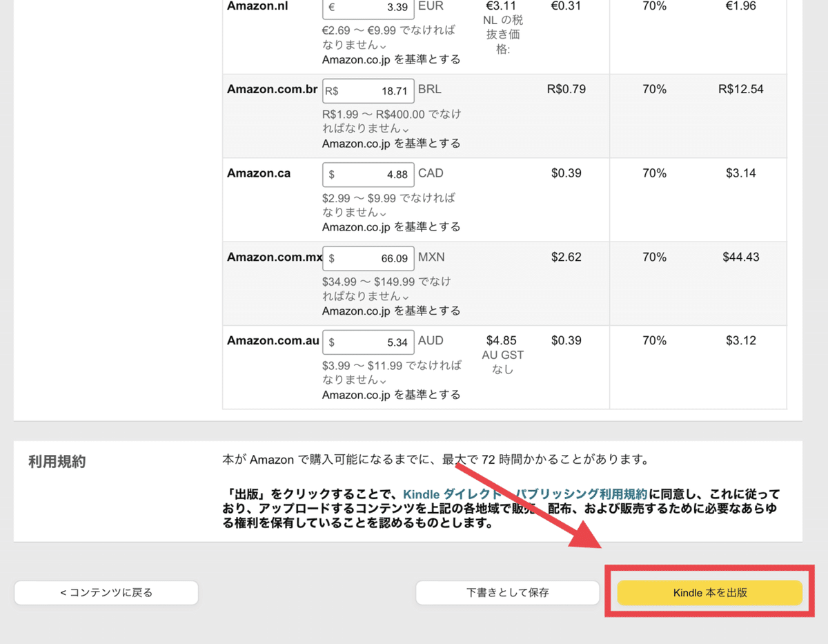Expand Amazon.com.au price range notice chevron
This screenshot has width=828, height=644.
point(383,381)
